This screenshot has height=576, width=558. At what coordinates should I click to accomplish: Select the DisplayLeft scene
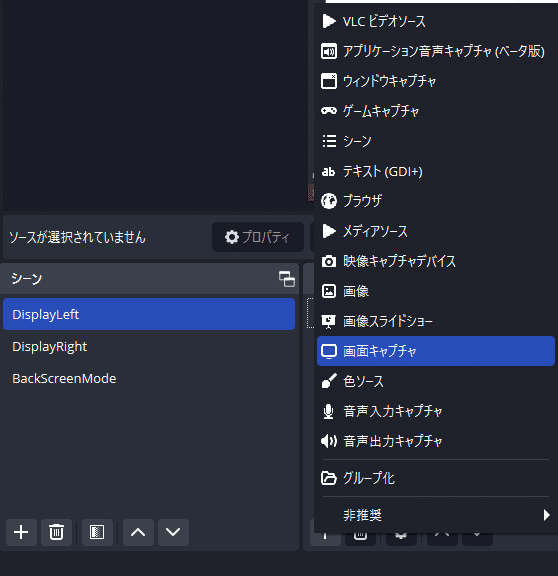point(149,314)
